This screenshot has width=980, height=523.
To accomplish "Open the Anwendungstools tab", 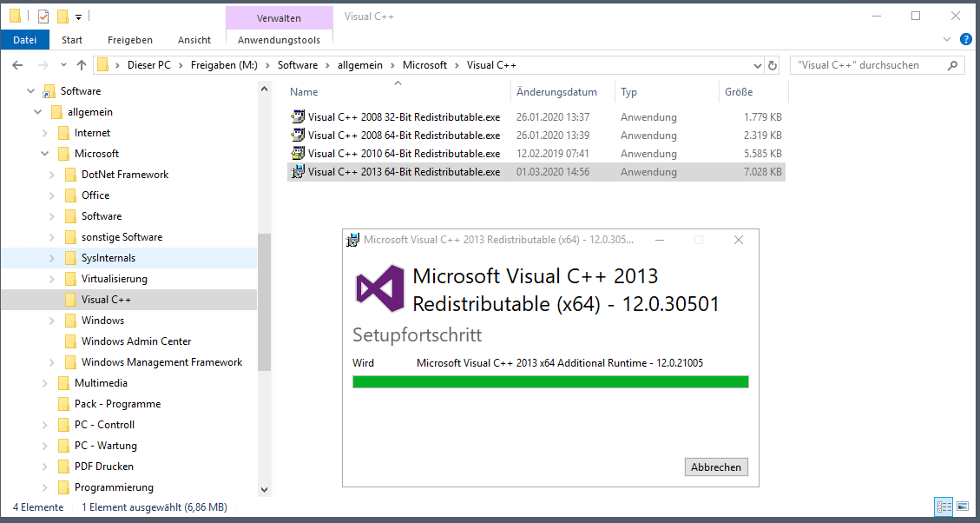I will coord(279,39).
